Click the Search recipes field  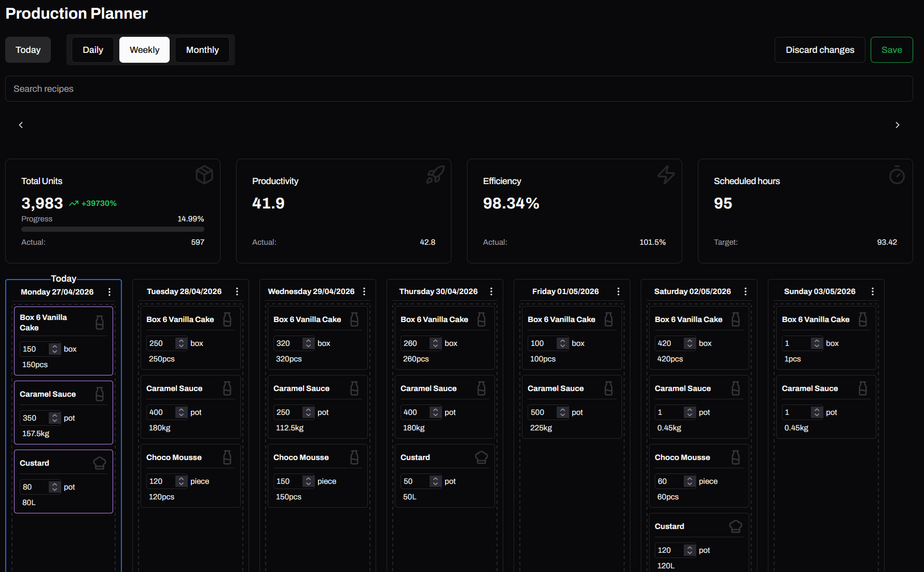point(459,89)
